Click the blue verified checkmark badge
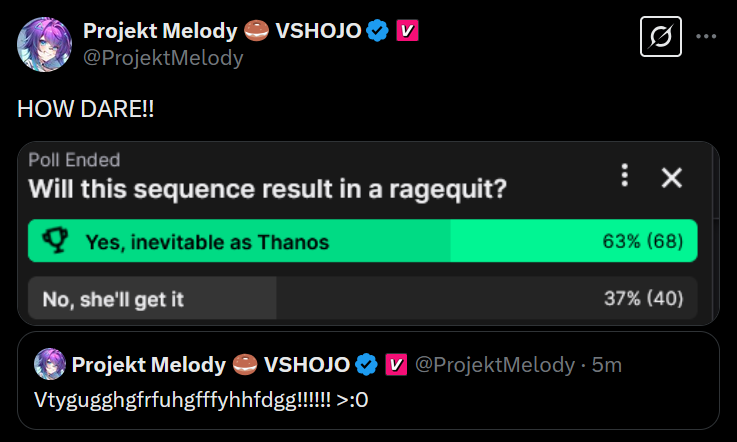The height and width of the screenshot is (442, 737). click(377, 31)
